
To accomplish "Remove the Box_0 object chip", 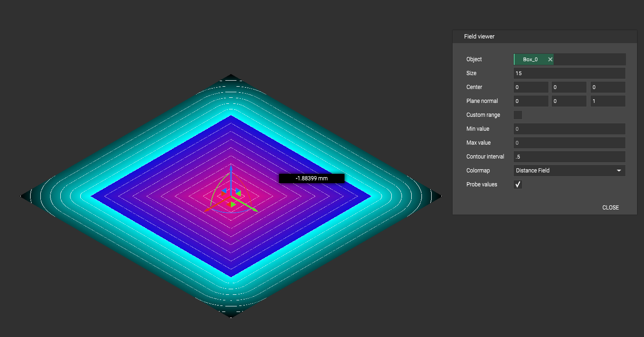I will click(x=550, y=59).
